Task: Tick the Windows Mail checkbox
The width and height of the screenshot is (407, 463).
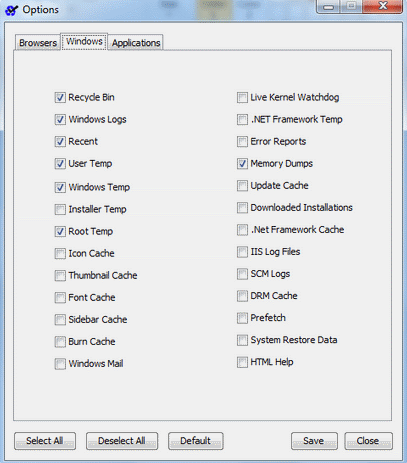Action: tap(60, 364)
